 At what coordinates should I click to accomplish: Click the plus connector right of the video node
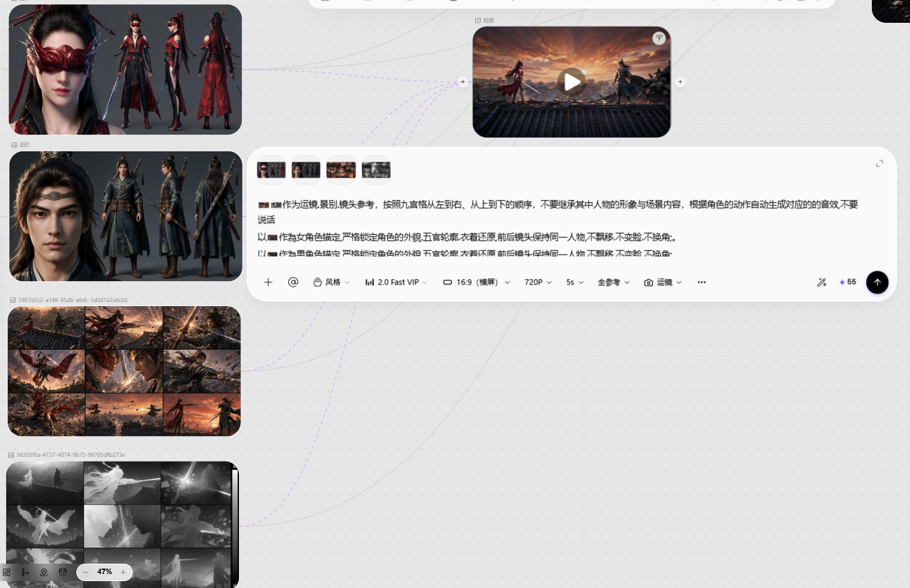[x=680, y=82]
